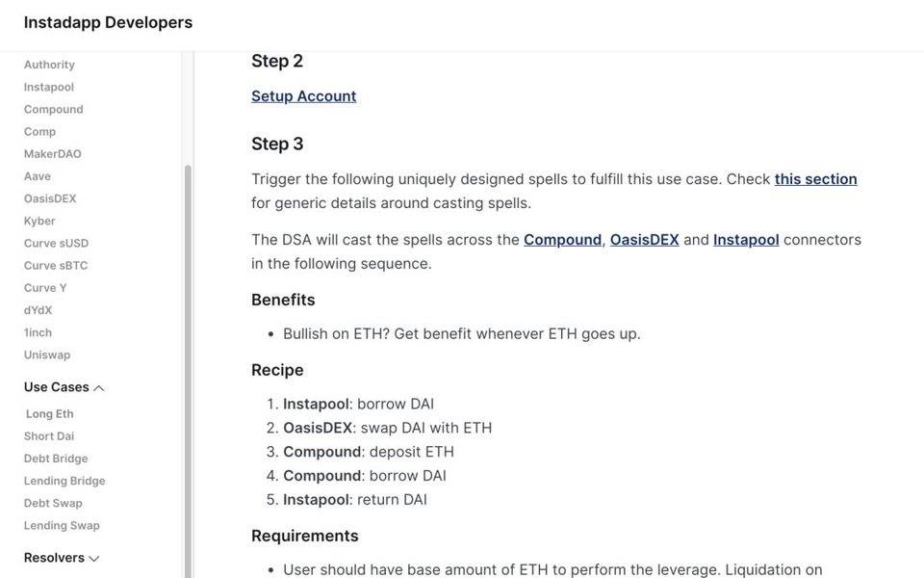Viewport: 924px width, 578px height.
Task: Open the Uniswap sidebar entry
Action: [47, 355]
